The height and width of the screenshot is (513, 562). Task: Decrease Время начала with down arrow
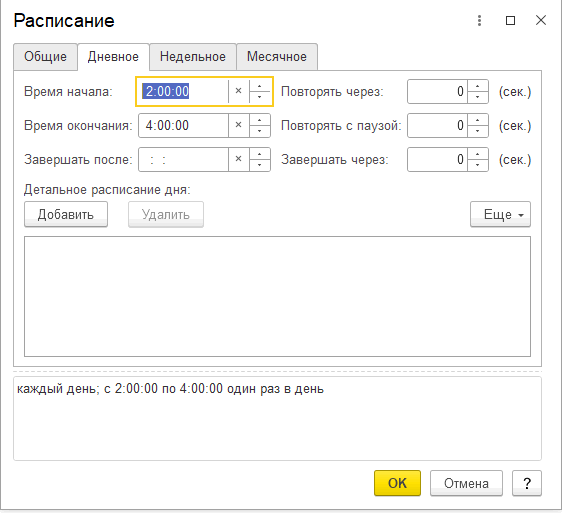pos(259,97)
